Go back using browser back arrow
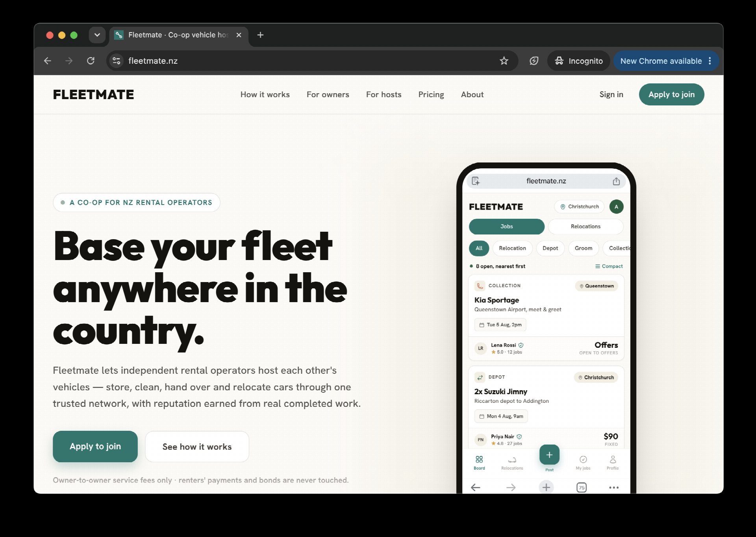Viewport: 756px width, 537px height. coord(48,61)
